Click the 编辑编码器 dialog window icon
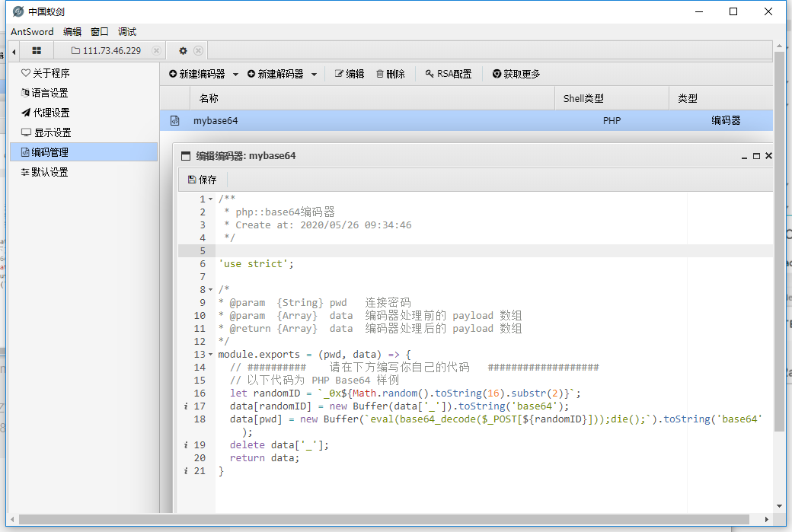The width and height of the screenshot is (792, 532). point(186,156)
